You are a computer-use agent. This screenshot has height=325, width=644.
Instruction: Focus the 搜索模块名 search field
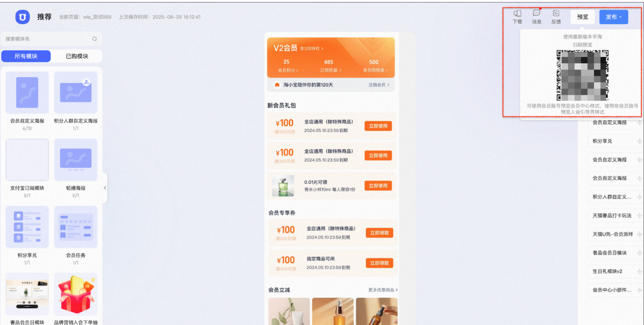point(51,39)
